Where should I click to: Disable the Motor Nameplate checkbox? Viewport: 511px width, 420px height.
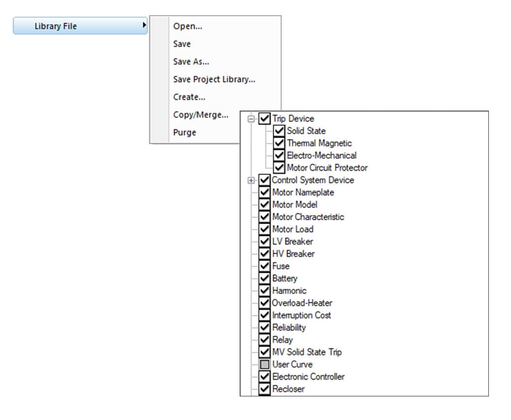point(264,192)
